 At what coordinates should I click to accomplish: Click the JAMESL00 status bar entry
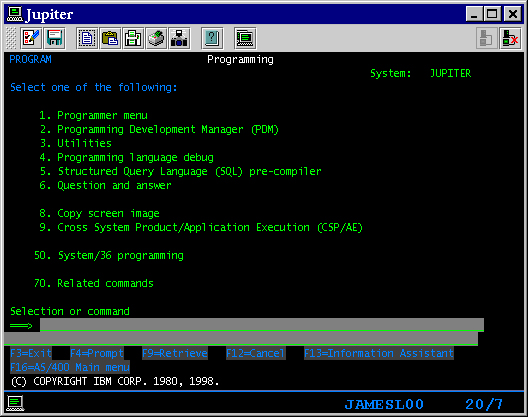384,404
